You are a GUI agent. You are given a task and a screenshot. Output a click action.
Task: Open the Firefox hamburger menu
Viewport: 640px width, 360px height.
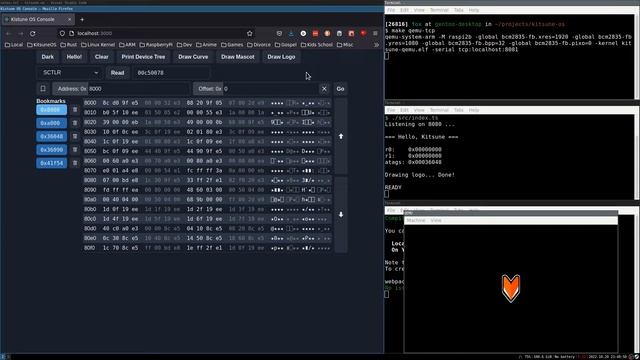coord(375,33)
